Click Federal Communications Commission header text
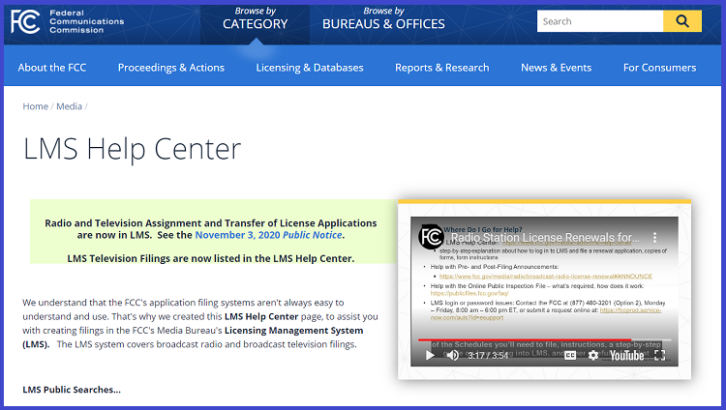The width and height of the screenshot is (726, 410). point(87,21)
